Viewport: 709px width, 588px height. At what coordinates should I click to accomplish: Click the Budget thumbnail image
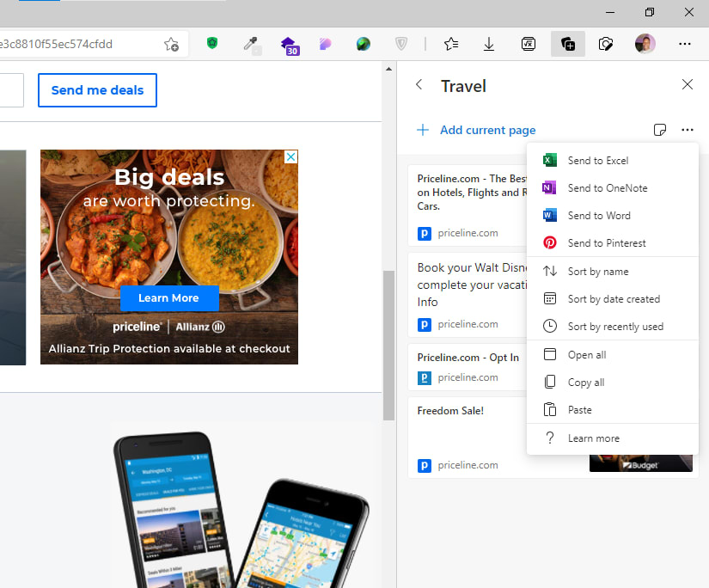pos(641,463)
